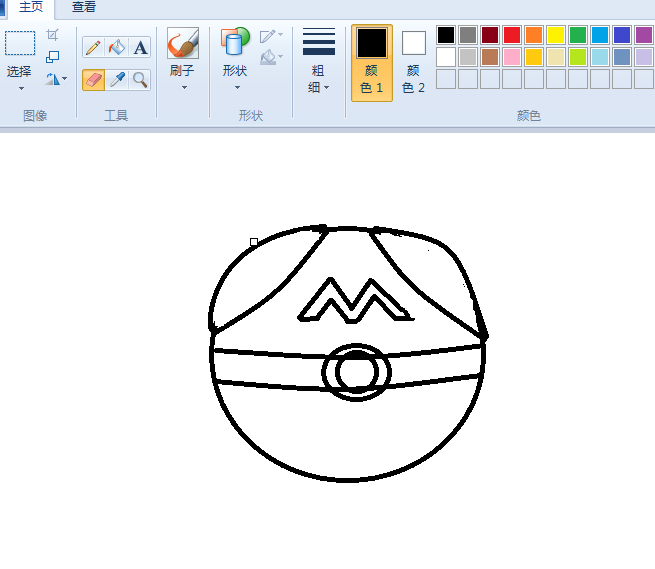Switch to the 主页 tab
655x569 pixels.
[x=31, y=7]
